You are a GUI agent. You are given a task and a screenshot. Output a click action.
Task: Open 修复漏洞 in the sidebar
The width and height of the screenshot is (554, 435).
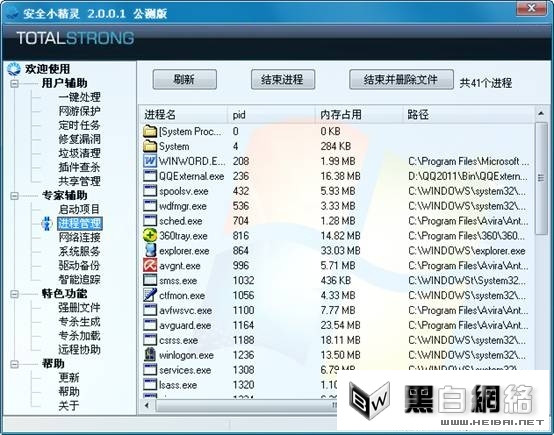coord(79,139)
